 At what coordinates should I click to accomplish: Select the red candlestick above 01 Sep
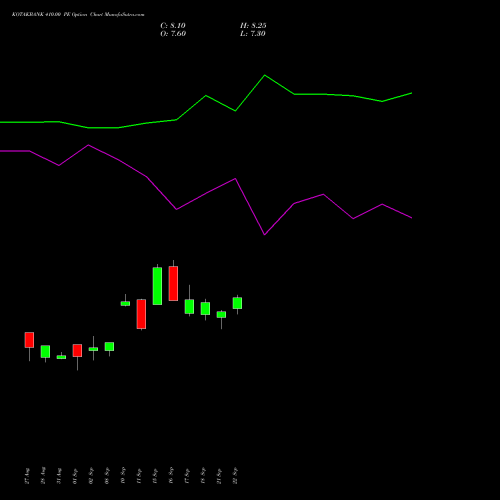click(x=77, y=351)
